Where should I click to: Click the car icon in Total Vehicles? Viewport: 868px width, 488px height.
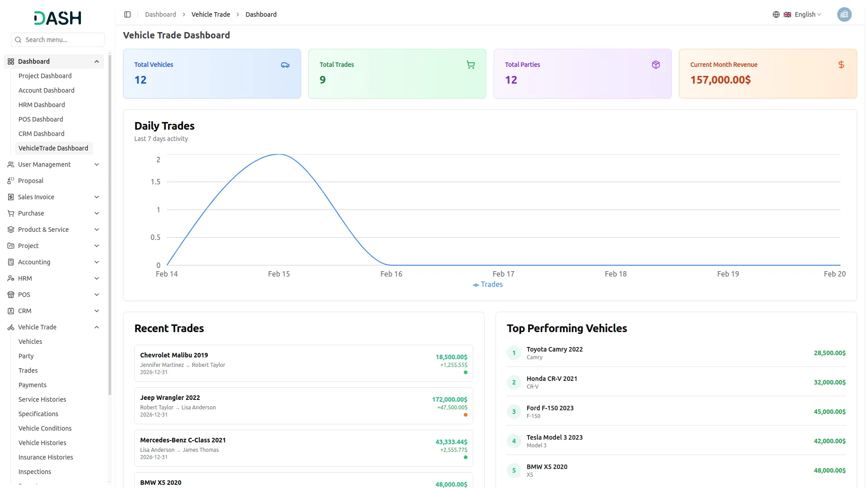(285, 65)
